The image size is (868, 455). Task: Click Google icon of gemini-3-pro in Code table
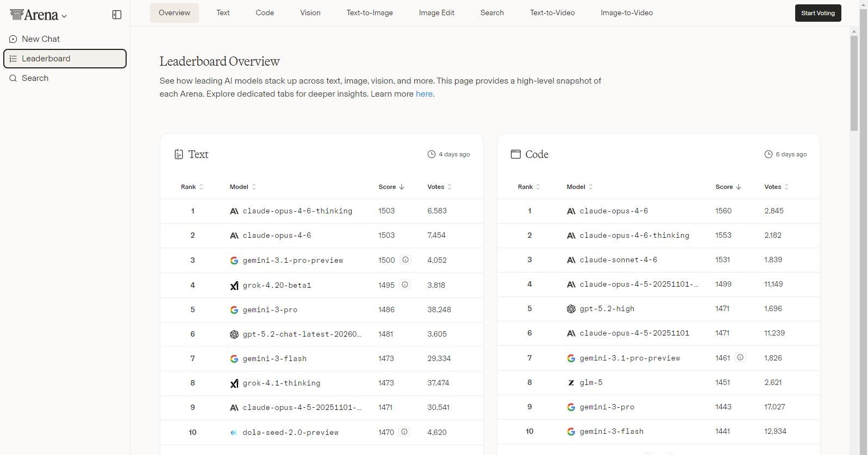click(x=571, y=407)
